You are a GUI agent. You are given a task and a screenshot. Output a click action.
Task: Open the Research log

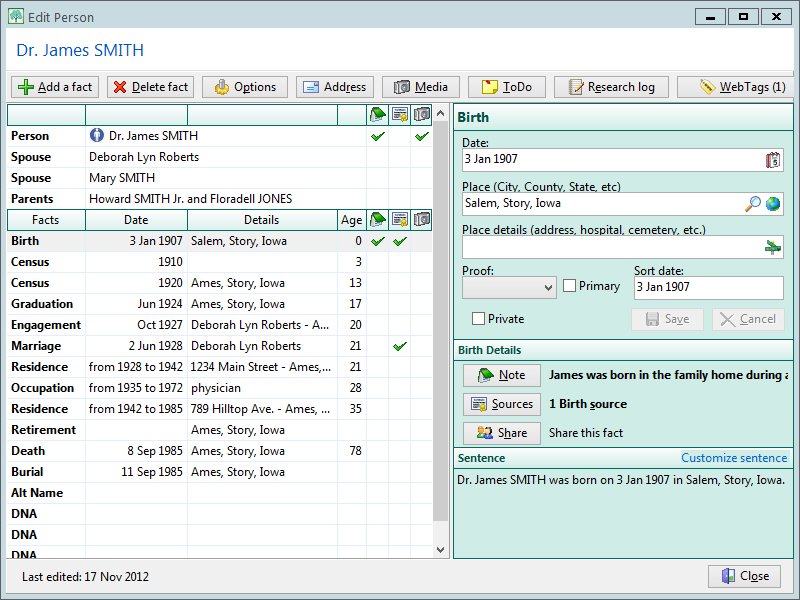click(x=611, y=87)
